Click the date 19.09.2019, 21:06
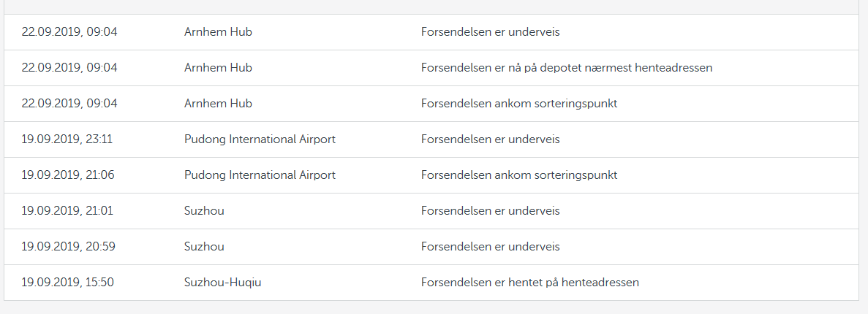This screenshot has height=314, width=868. 68,175
